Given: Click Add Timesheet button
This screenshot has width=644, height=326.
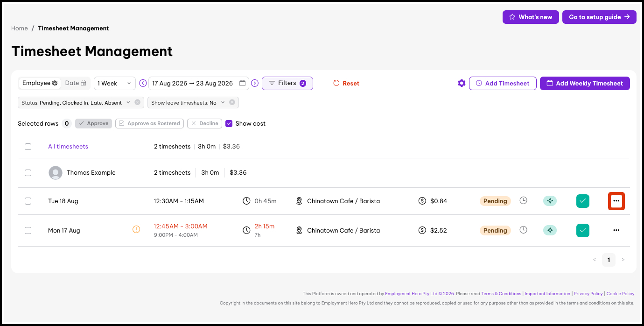Looking at the screenshot, I should tap(503, 83).
